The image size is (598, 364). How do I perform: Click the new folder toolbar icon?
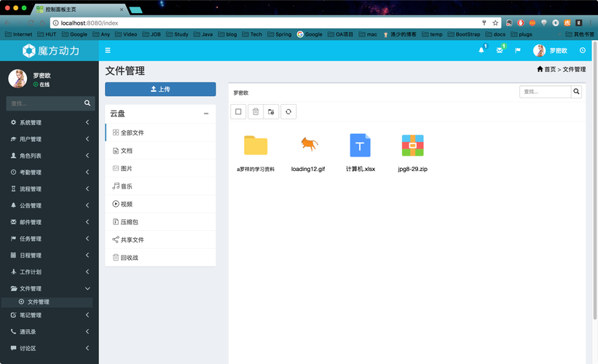(x=271, y=111)
